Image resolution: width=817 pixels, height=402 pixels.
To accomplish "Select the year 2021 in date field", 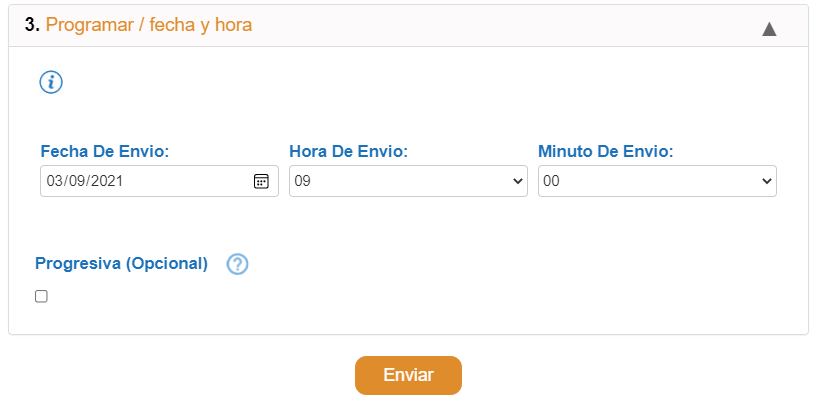I will point(108,181).
